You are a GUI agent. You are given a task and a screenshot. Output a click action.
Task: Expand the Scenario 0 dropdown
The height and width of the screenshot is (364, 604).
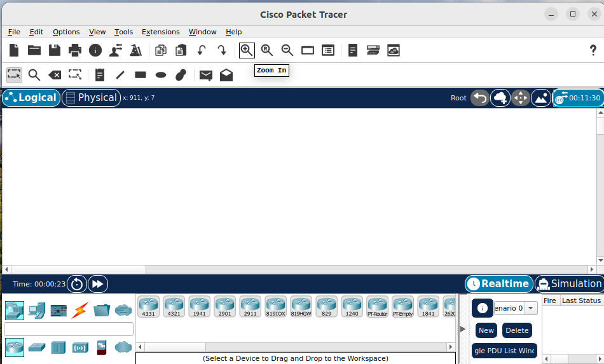coord(531,308)
